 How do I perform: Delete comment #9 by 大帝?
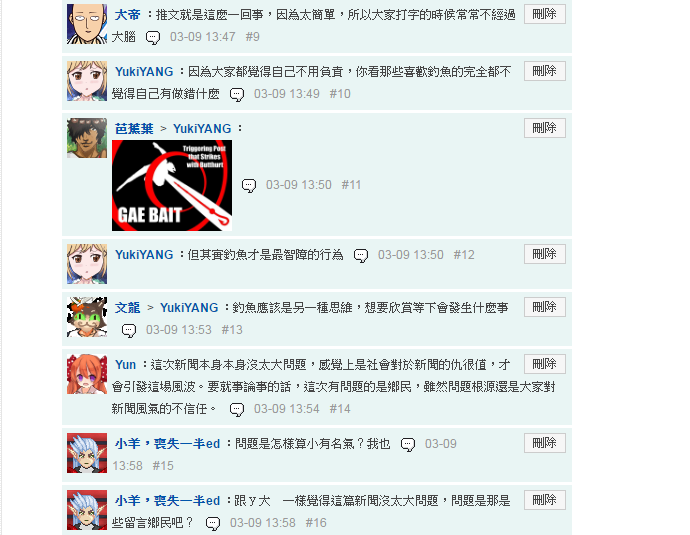pos(544,15)
